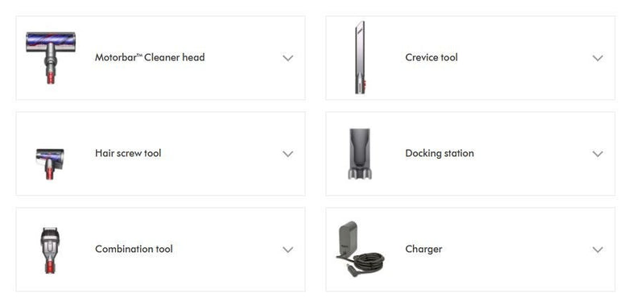The image size is (644, 306).
Task: Expand the Motorbar Cleaner head chevron
Action: pos(288,58)
